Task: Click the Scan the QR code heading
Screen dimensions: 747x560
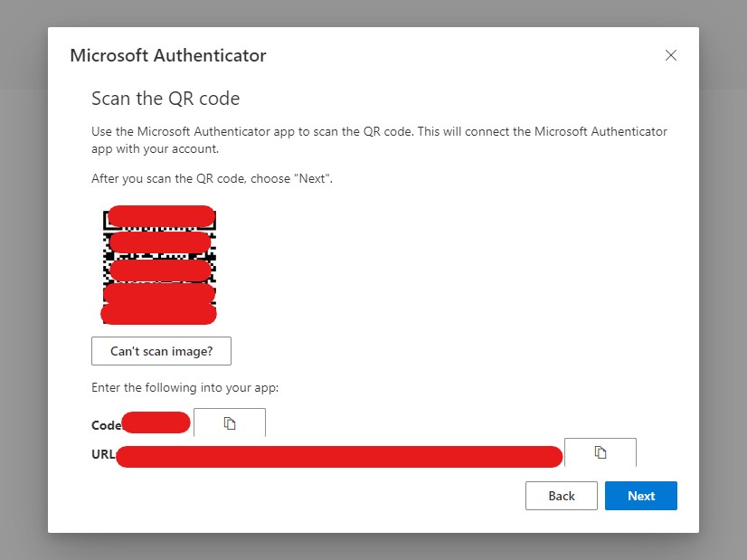Action: [x=165, y=99]
